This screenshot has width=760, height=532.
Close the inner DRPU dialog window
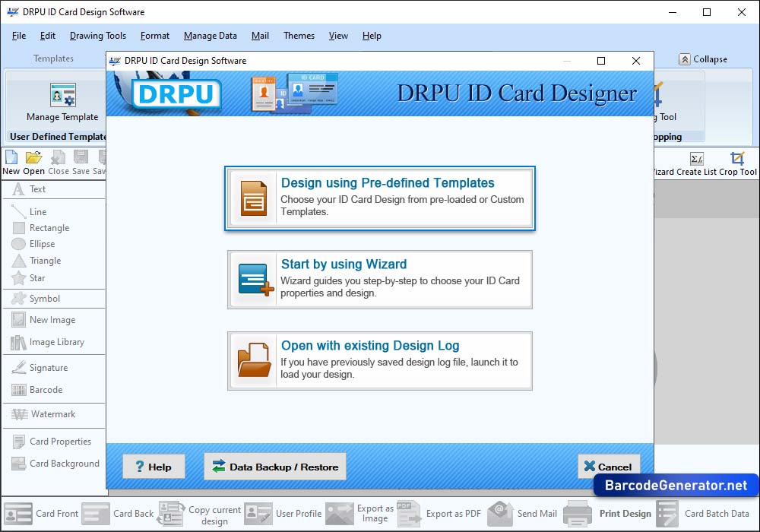click(x=636, y=61)
